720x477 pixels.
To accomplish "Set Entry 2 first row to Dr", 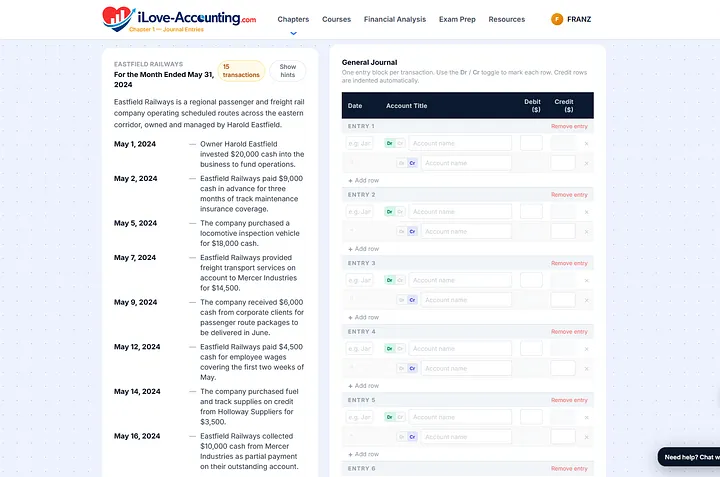I will tap(390, 212).
